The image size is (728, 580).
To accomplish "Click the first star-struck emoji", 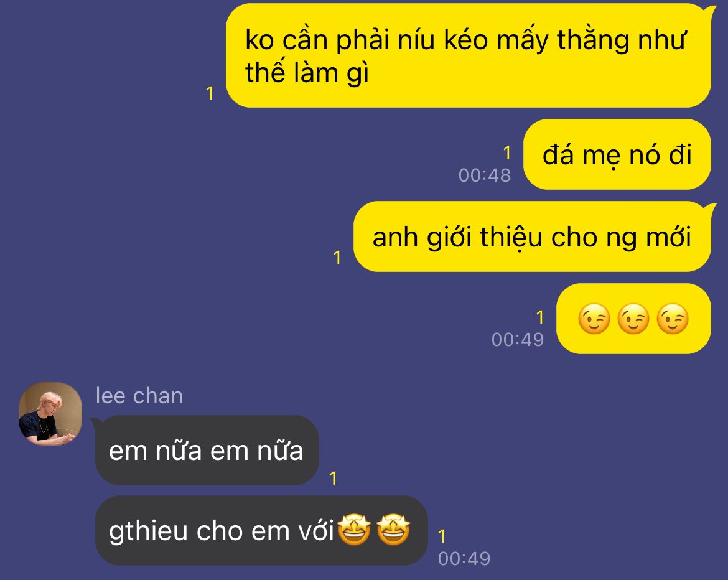I will click(354, 530).
